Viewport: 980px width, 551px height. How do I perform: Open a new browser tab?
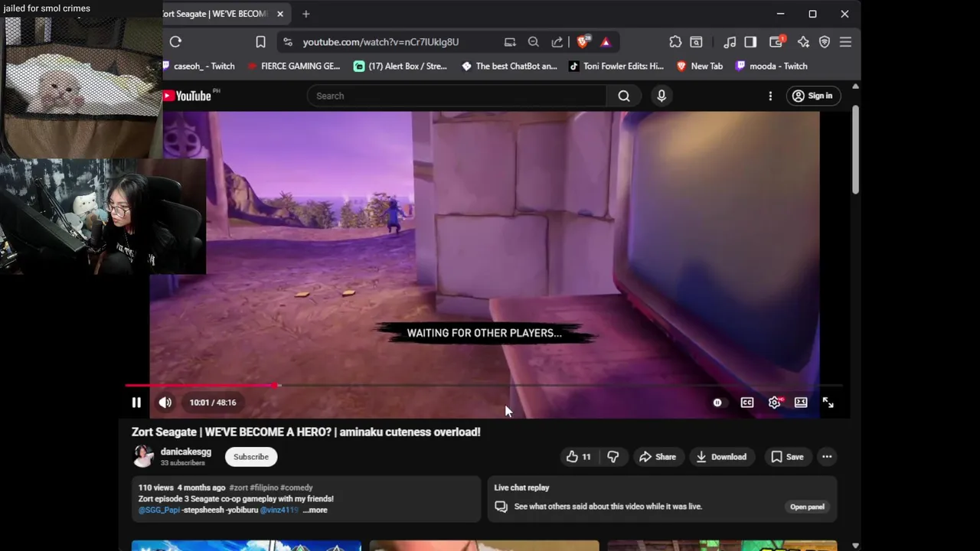(305, 14)
